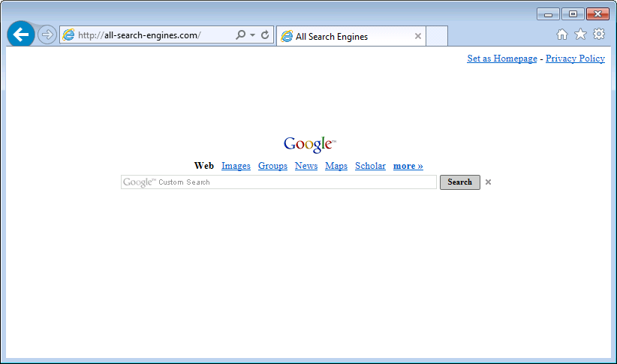Open the address bar autocomplete dropdown arrow
This screenshot has width=617, height=364.
point(253,35)
